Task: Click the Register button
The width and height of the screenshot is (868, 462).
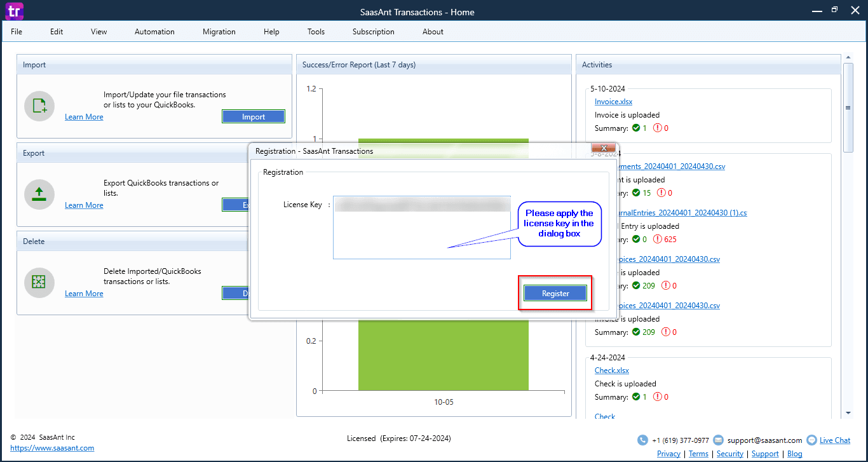Action: click(555, 293)
